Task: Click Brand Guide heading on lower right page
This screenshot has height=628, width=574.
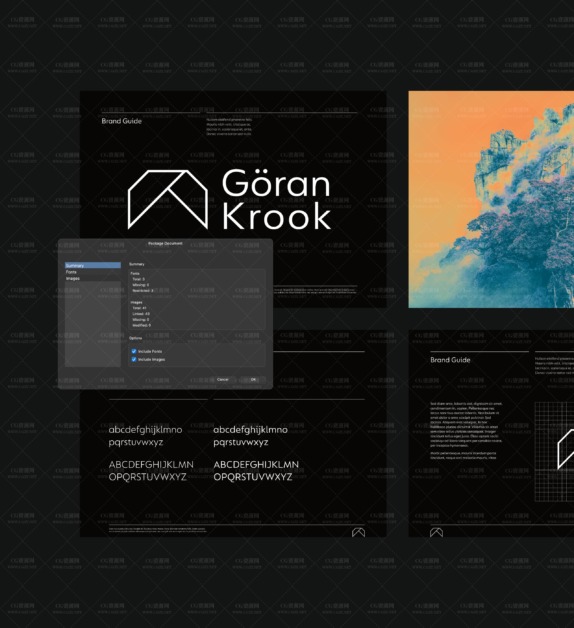Action: click(x=450, y=360)
